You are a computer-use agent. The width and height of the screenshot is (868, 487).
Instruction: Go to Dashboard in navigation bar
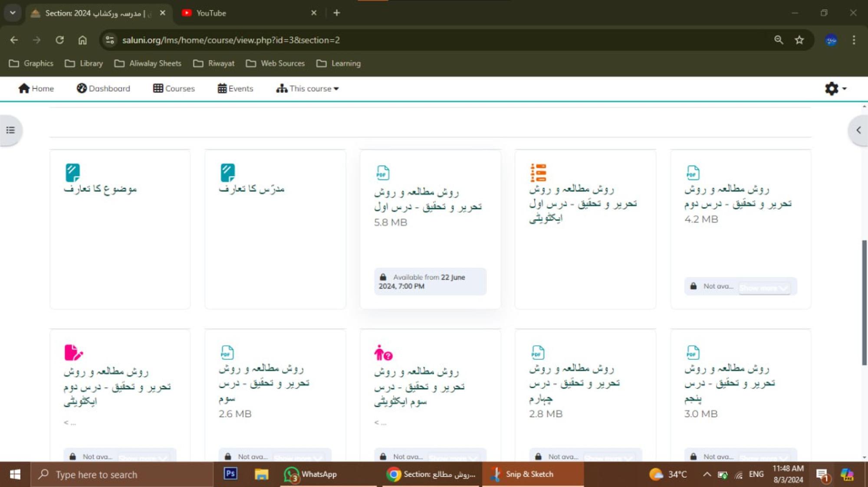tap(103, 88)
